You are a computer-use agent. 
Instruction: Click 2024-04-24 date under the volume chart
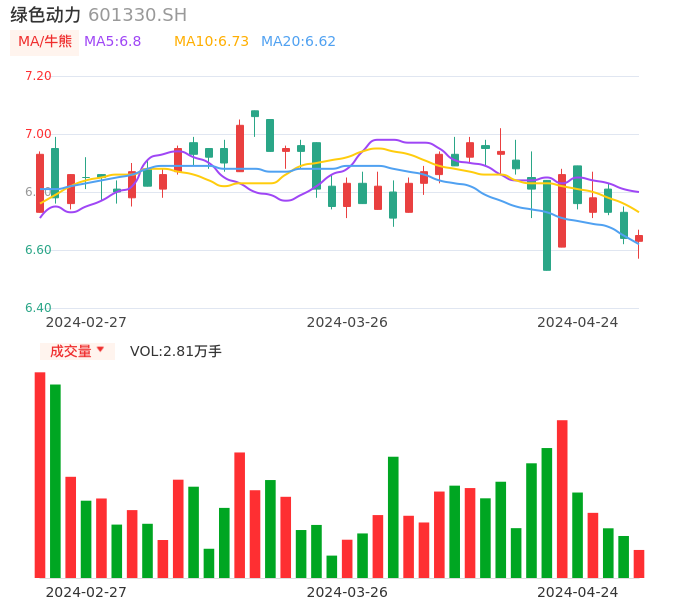coord(577,592)
